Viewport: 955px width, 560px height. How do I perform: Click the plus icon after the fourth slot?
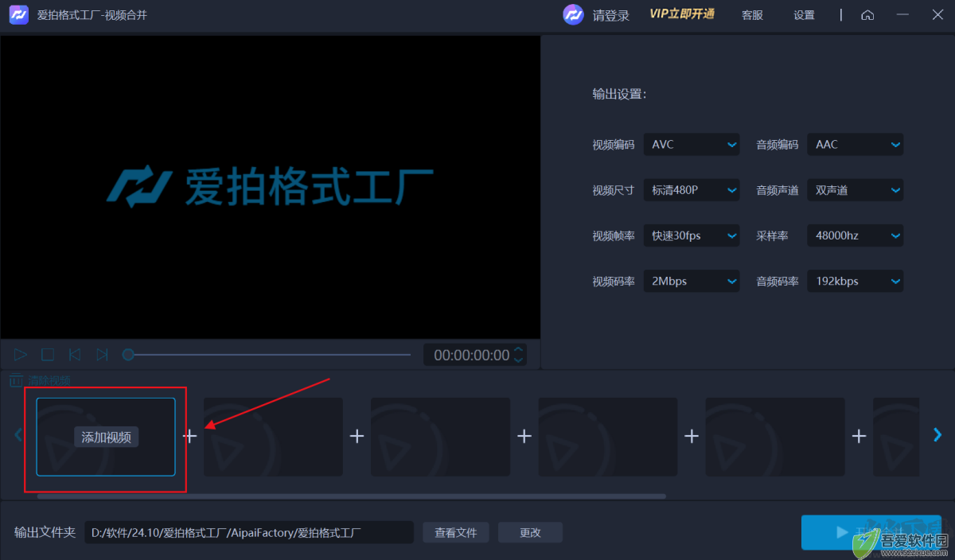[x=692, y=436]
